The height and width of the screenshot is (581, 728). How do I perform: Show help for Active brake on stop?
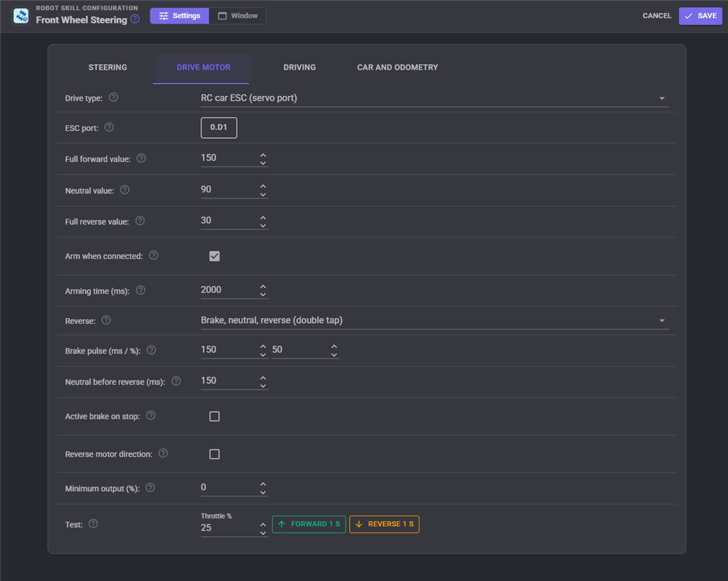point(151,416)
